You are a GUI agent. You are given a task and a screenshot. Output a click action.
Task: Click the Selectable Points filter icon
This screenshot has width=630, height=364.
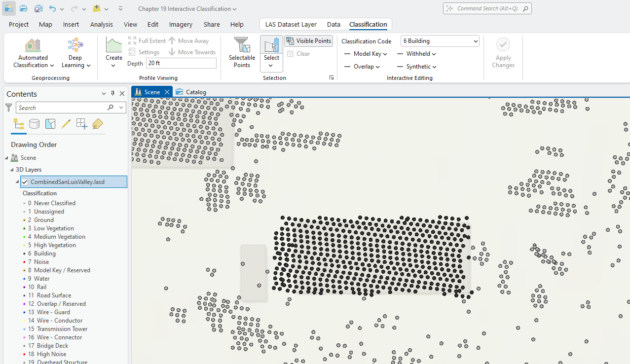(x=242, y=45)
